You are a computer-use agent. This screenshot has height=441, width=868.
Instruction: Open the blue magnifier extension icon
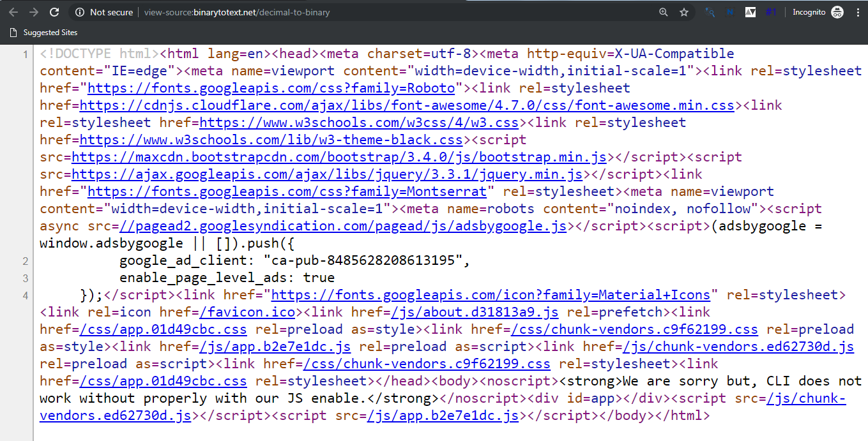click(x=710, y=12)
